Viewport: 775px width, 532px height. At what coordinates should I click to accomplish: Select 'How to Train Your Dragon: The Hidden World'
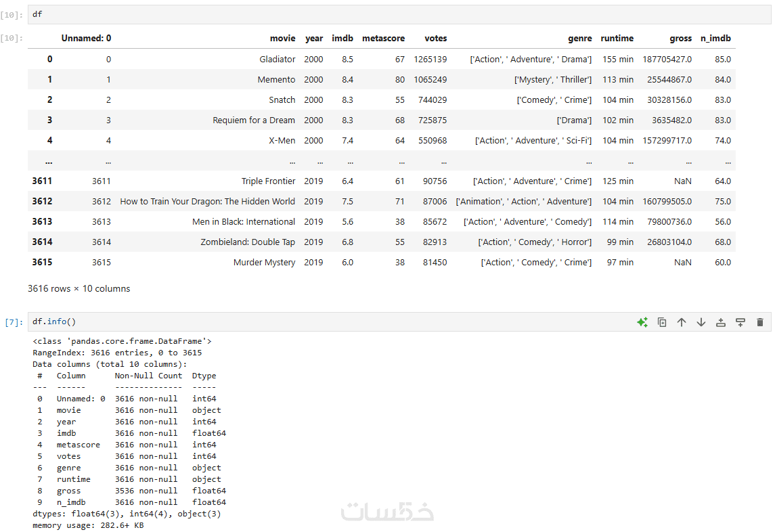click(x=207, y=201)
